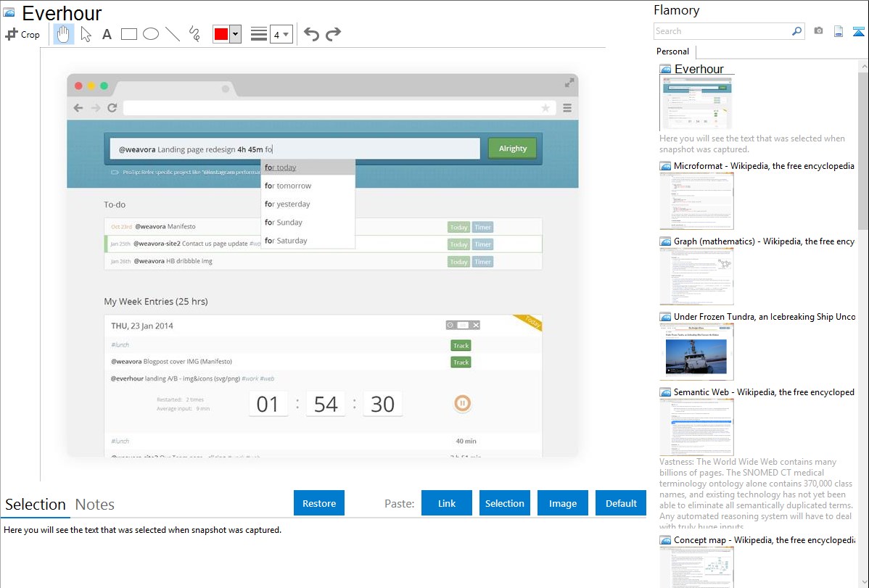This screenshot has width=869, height=588.
Task: Click the Restore button
Action: (319, 503)
